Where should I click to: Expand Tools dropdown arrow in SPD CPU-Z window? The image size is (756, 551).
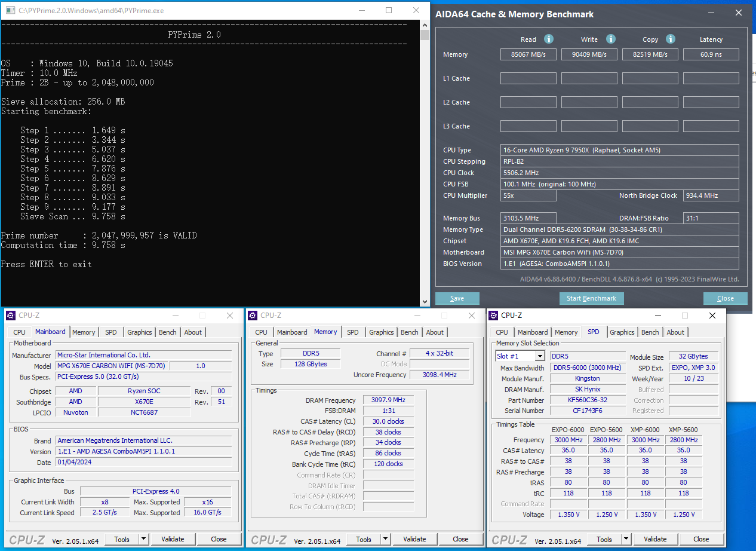(626, 539)
